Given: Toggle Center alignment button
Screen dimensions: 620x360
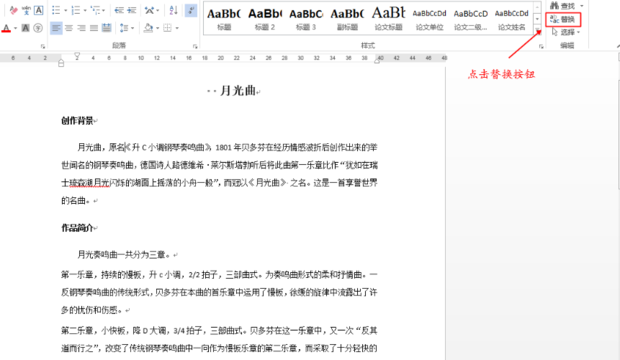Looking at the screenshot, I should [x=69, y=28].
